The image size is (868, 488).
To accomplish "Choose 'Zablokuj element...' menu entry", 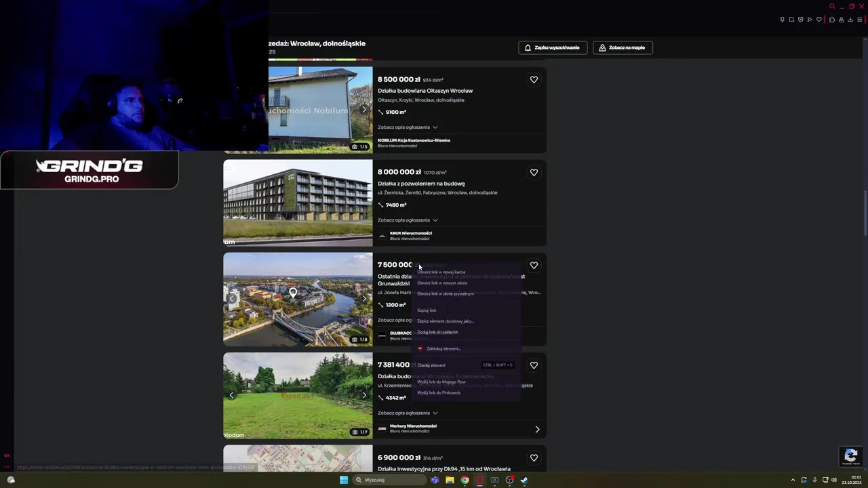I will (443, 348).
